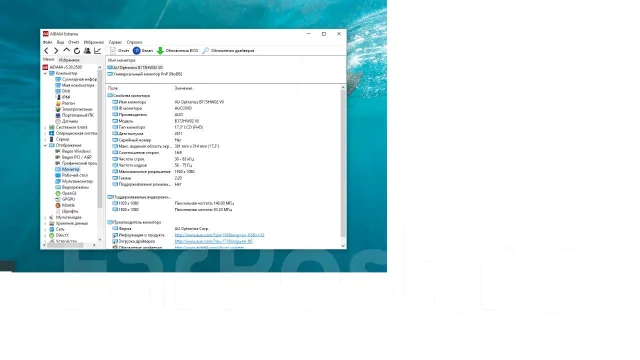Expand the Сеть tree node

pyautogui.click(x=45, y=229)
